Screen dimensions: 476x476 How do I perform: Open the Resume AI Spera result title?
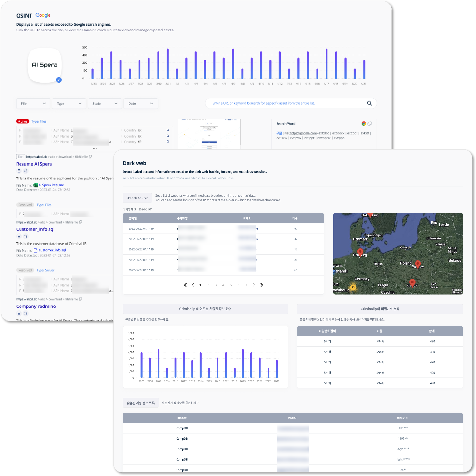click(x=34, y=164)
